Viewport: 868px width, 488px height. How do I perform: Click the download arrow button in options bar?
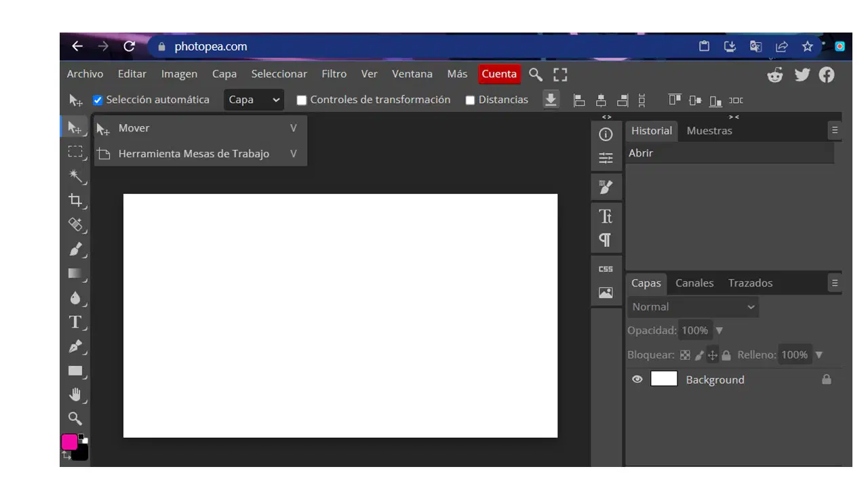point(551,100)
